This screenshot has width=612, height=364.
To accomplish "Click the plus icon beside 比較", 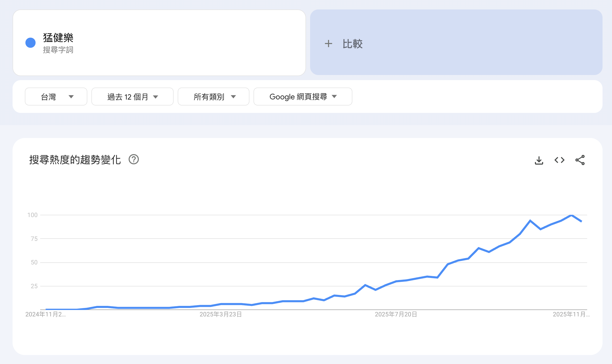I will pos(328,44).
